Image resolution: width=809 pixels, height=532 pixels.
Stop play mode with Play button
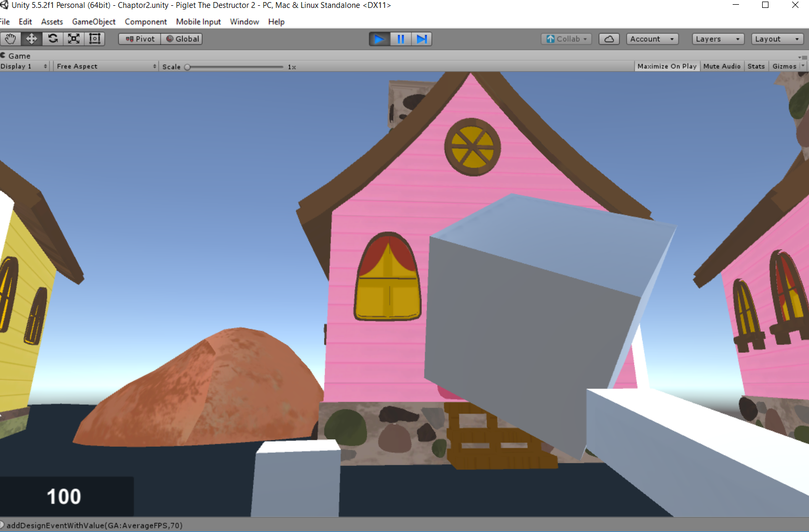click(379, 39)
